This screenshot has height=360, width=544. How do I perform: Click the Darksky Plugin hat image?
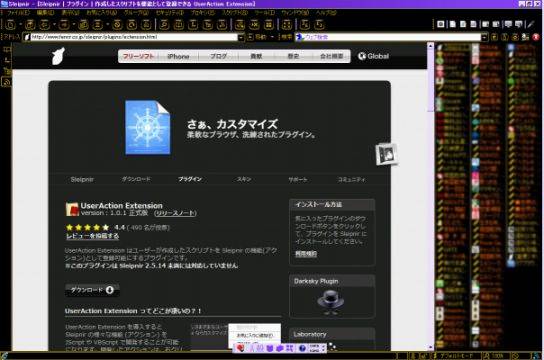(330, 302)
